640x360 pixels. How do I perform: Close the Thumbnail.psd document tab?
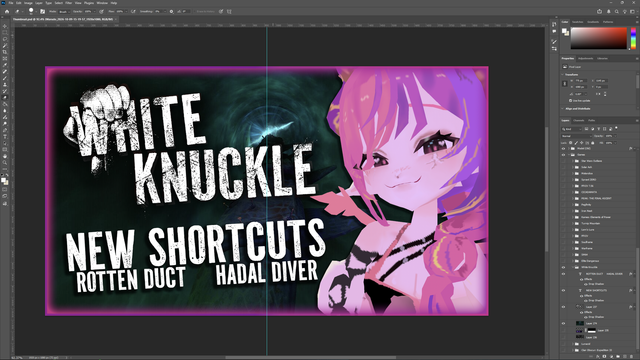point(116,19)
